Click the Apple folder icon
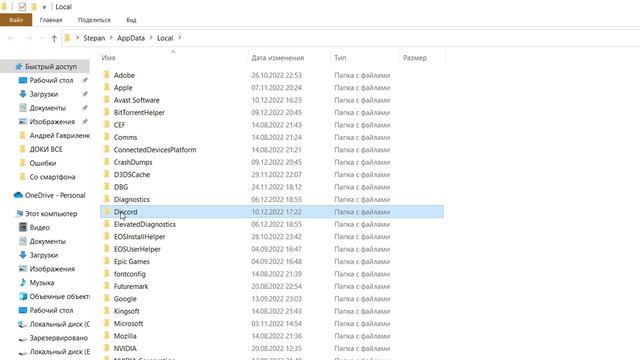Viewport: 640px width, 360px height. point(107,87)
